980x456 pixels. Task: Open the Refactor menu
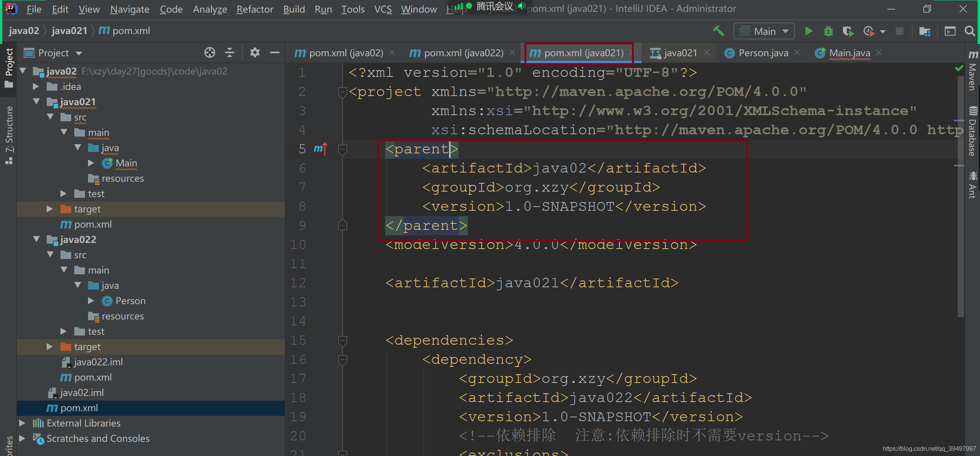pos(255,9)
